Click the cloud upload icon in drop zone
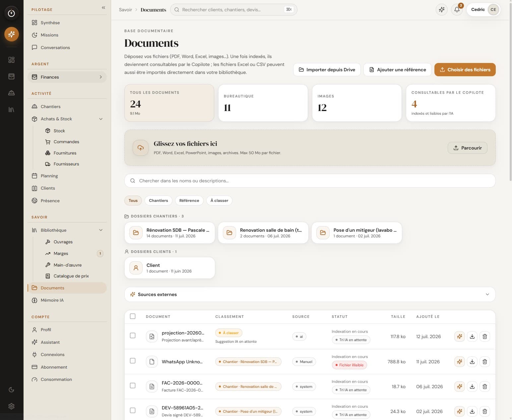 [x=141, y=148]
